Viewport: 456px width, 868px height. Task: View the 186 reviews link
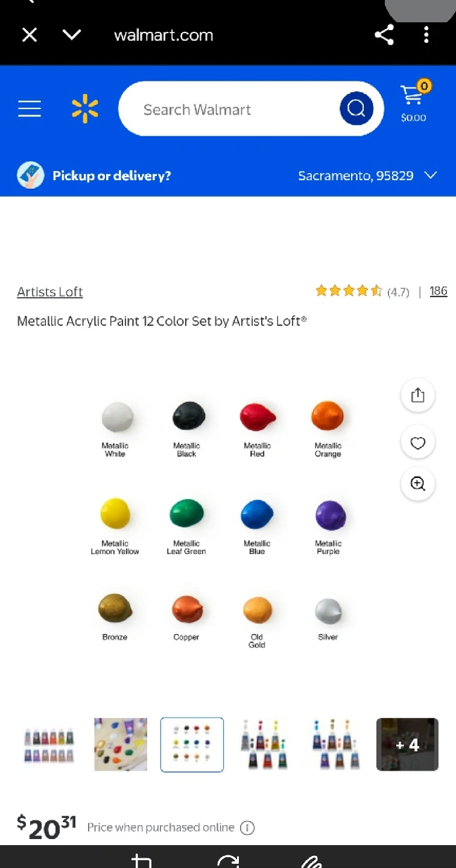pos(439,292)
